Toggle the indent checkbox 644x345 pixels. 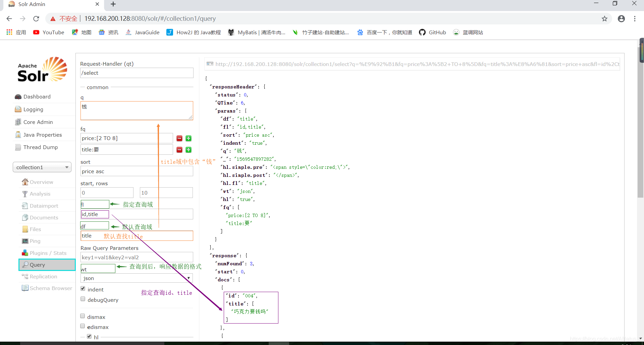click(x=83, y=288)
